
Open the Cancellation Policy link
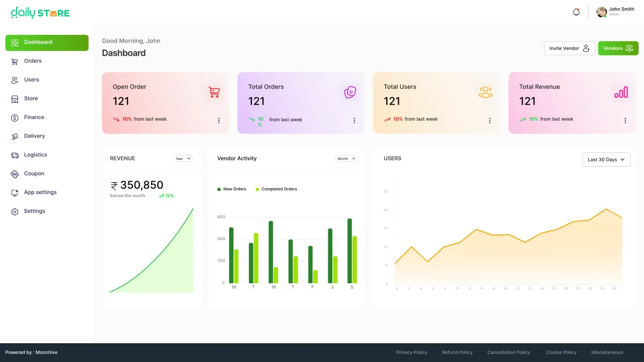(x=509, y=352)
